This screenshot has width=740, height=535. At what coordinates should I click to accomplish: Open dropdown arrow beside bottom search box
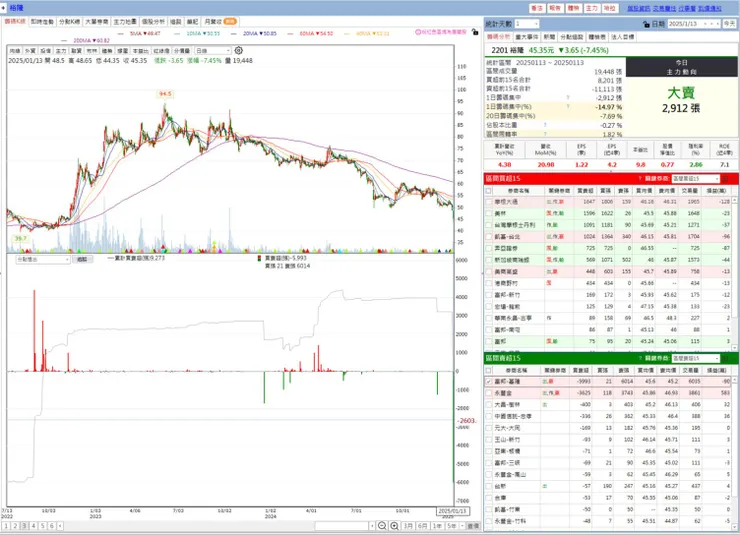[x=372, y=526]
